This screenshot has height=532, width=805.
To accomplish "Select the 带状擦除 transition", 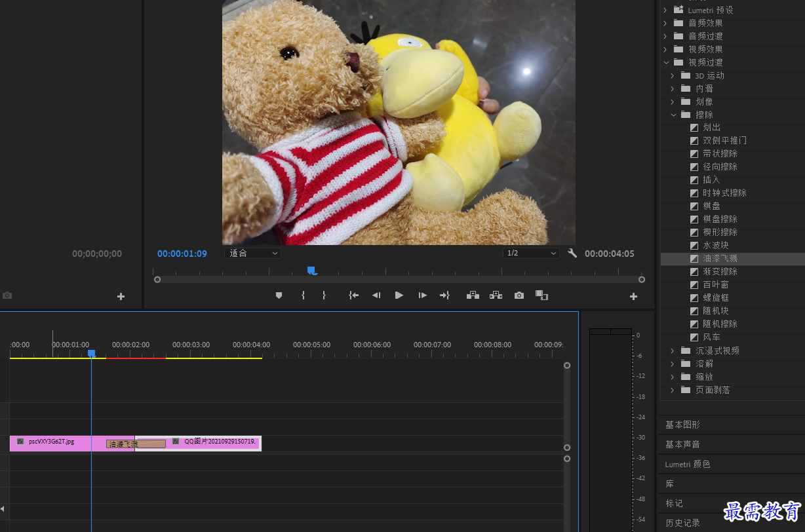I will [x=720, y=154].
